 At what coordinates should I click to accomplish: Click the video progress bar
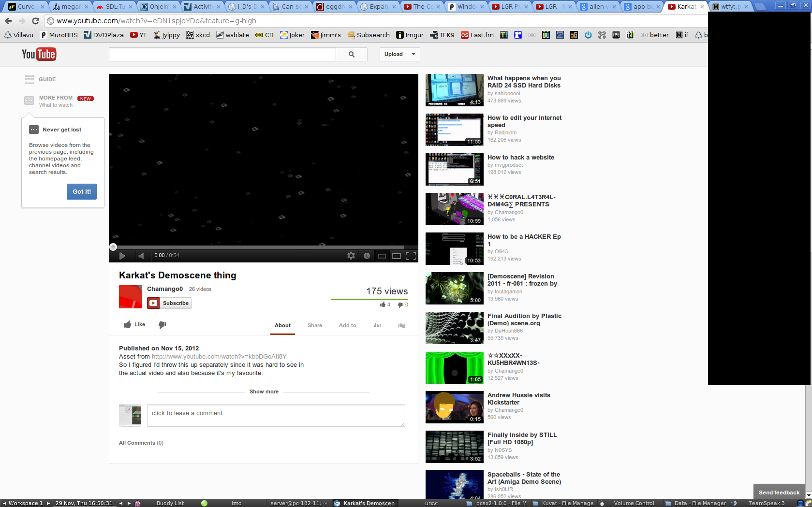[x=264, y=247]
